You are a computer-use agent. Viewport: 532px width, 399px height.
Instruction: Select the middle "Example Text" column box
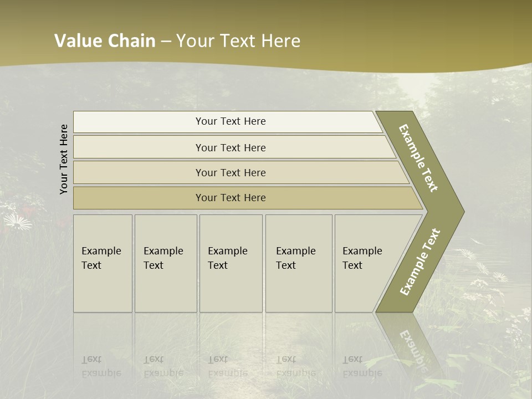(x=231, y=263)
